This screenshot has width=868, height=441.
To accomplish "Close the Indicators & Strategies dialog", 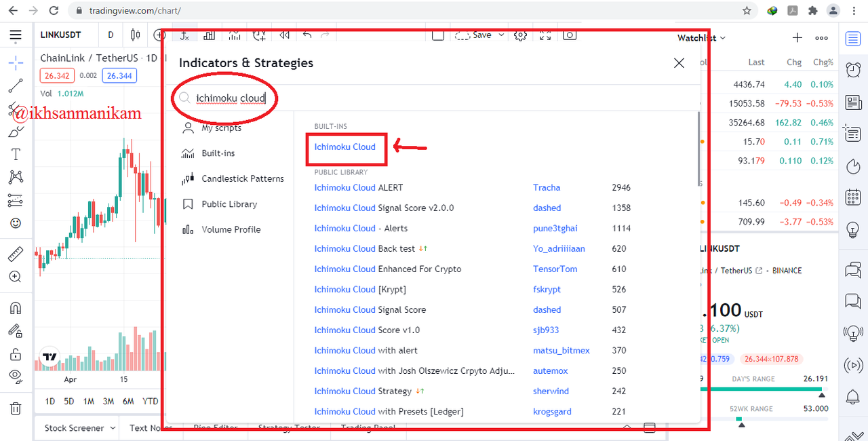I will [x=679, y=63].
